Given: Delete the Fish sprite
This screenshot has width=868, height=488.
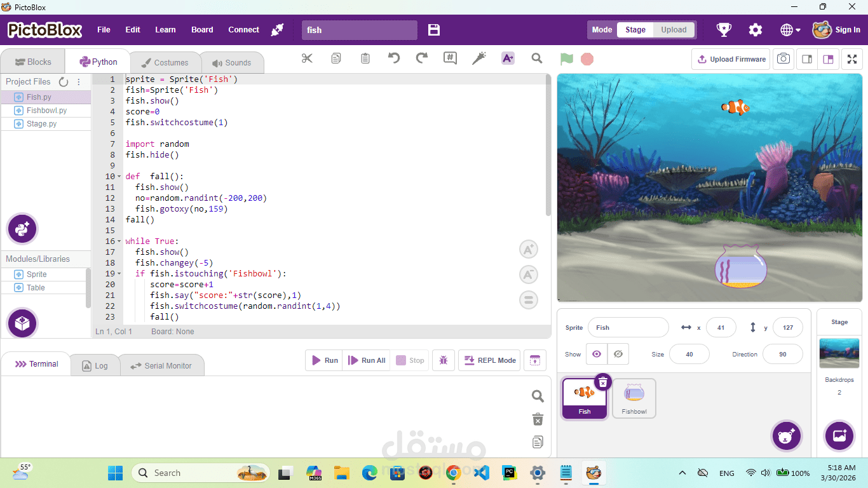Looking at the screenshot, I should coord(603,382).
